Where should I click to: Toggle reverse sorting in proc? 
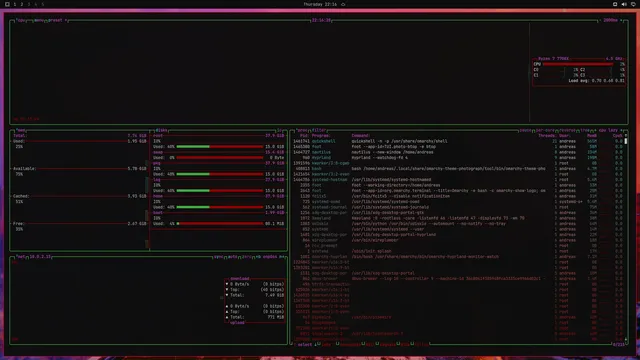pyautogui.click(x=567, y=130)
